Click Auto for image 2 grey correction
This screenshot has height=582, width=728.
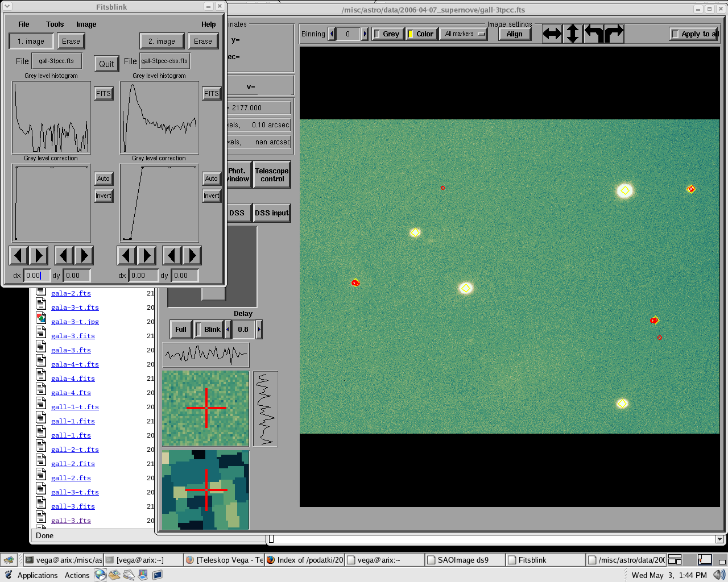point(212,178)
